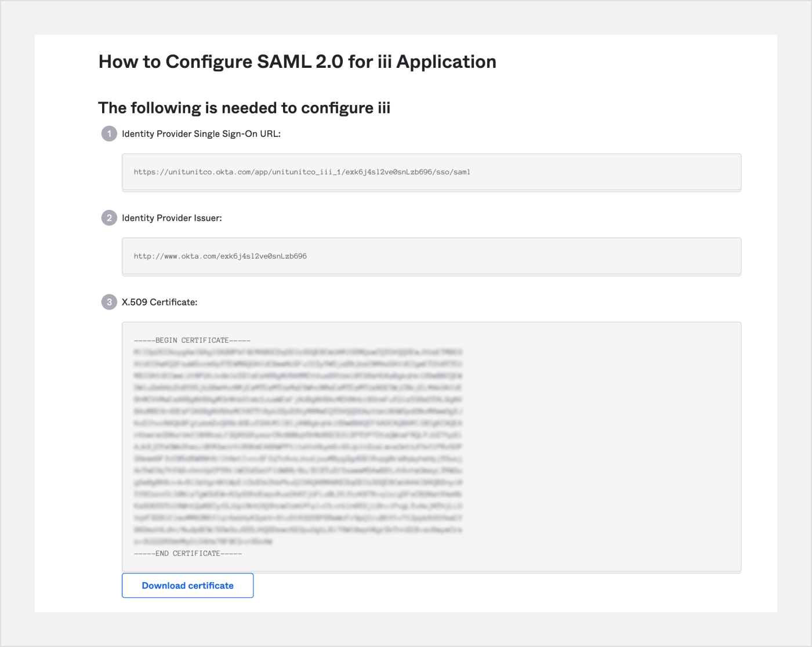Screen dimensions: 812x647
Task: Click the 'Identity Provider Single Sign-On URL:' label
Action: (201, 134)
